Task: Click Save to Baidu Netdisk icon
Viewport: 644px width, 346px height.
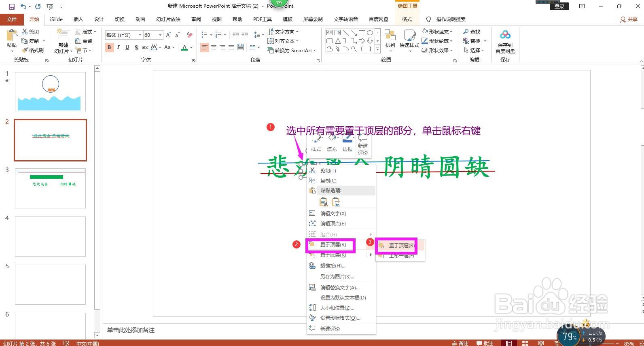Action: 505,35
